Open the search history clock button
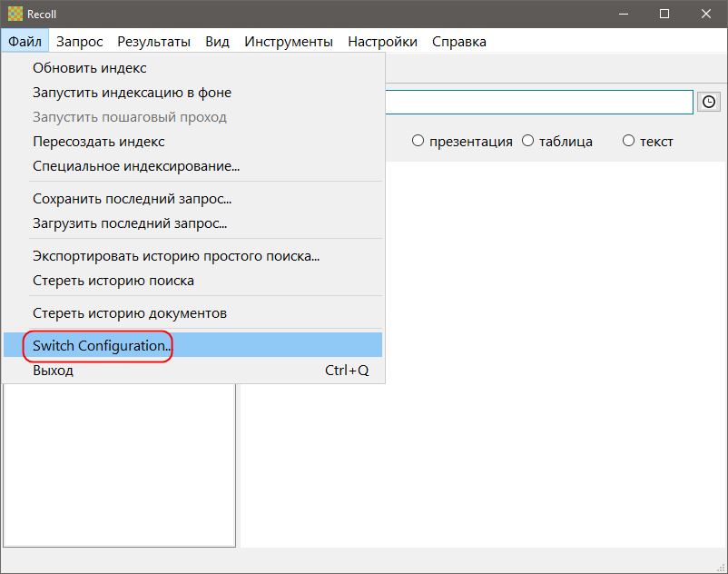This screenshot has width=728, height=574. (709, 102)
